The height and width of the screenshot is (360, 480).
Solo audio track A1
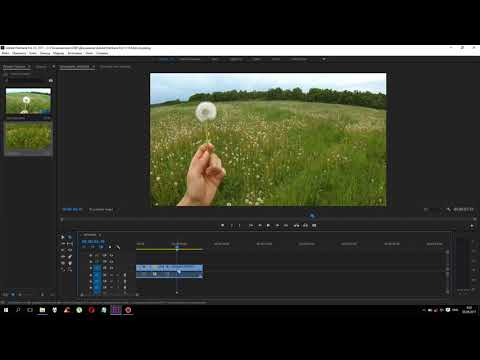[x=118, y=275]
